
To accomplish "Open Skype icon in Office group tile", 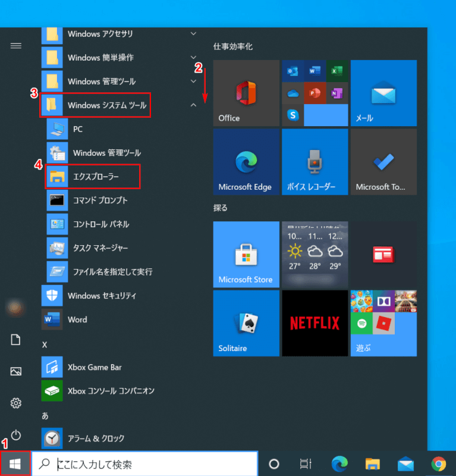I will click(293, 115).
